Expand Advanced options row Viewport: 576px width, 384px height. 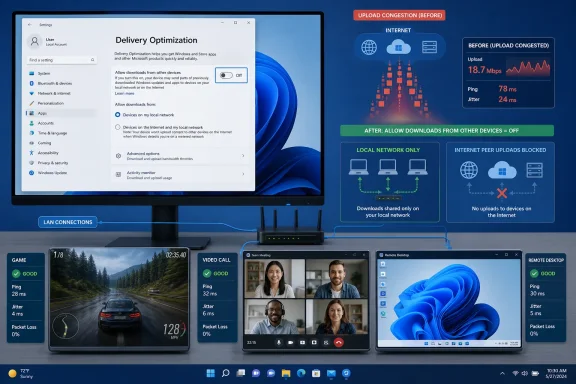[180, 156]
